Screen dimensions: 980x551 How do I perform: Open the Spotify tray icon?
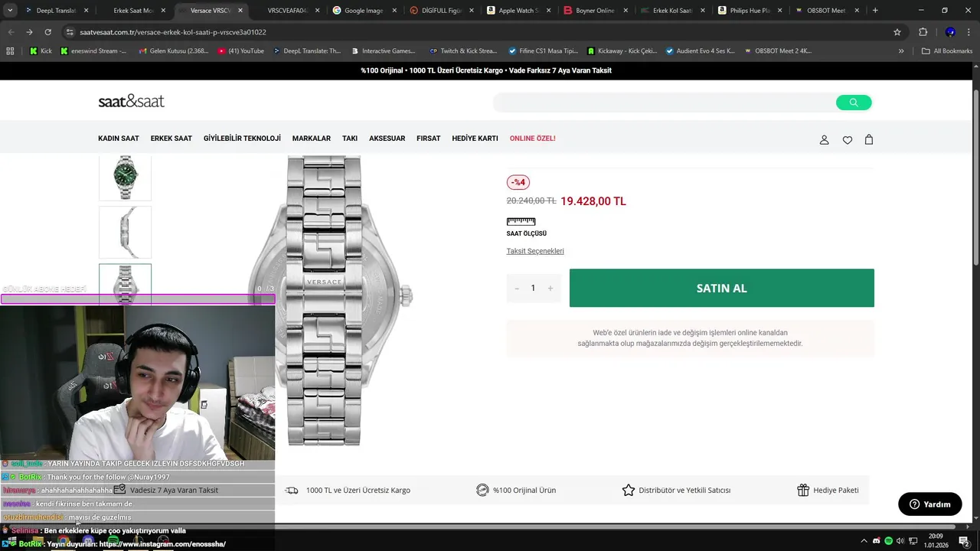[x=888, y=541]
